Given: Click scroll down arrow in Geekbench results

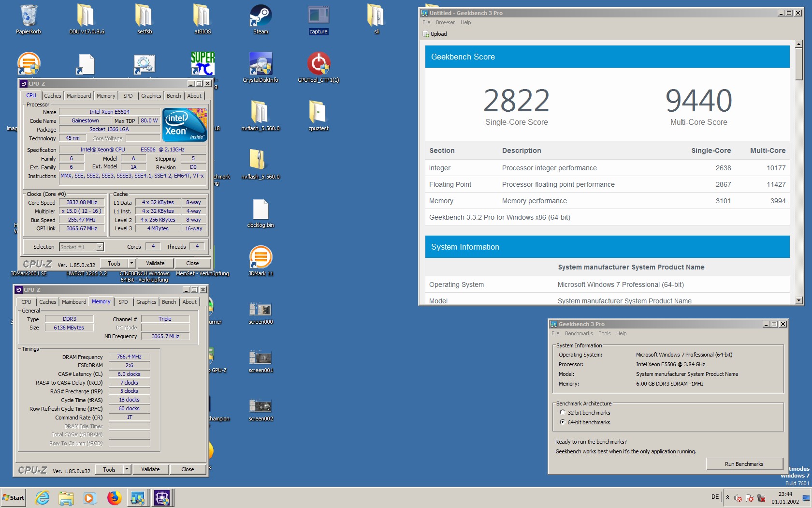Looking at the screenshot, I should click(799, 300).
